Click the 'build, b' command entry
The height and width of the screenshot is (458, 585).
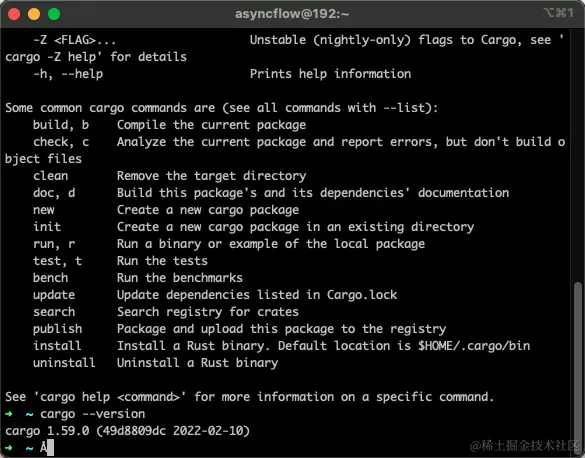[61, 125]
